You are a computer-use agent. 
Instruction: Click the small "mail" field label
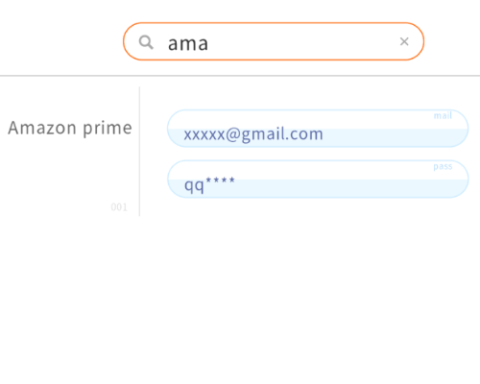coord(443,115)
